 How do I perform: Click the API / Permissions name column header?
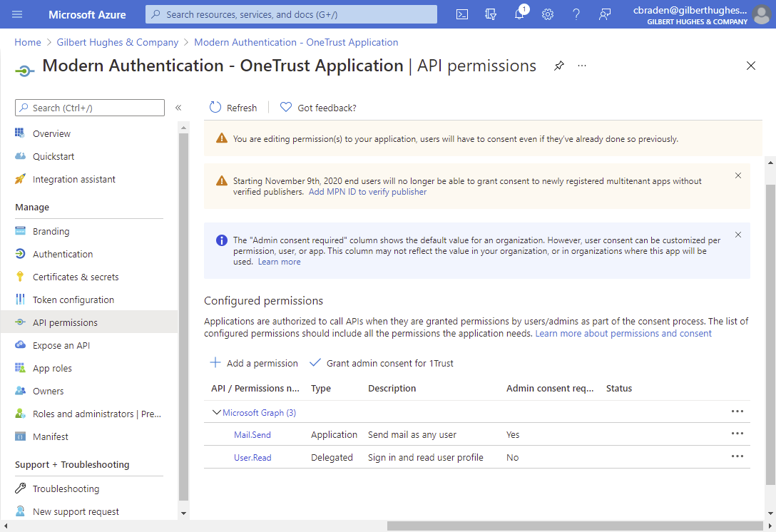[255, 388]
